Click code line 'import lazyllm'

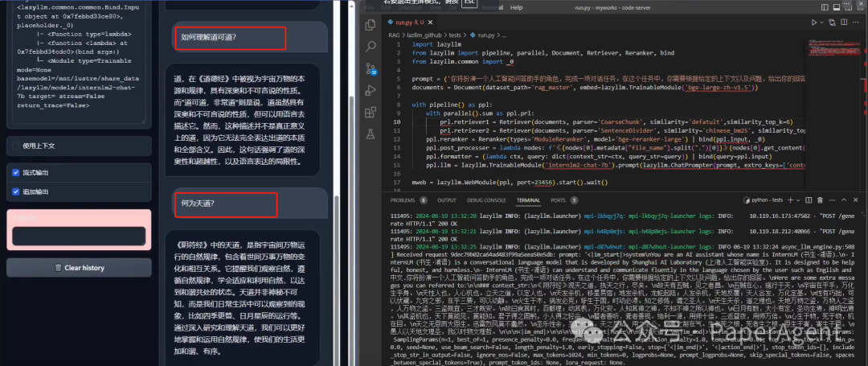point(436,44)
